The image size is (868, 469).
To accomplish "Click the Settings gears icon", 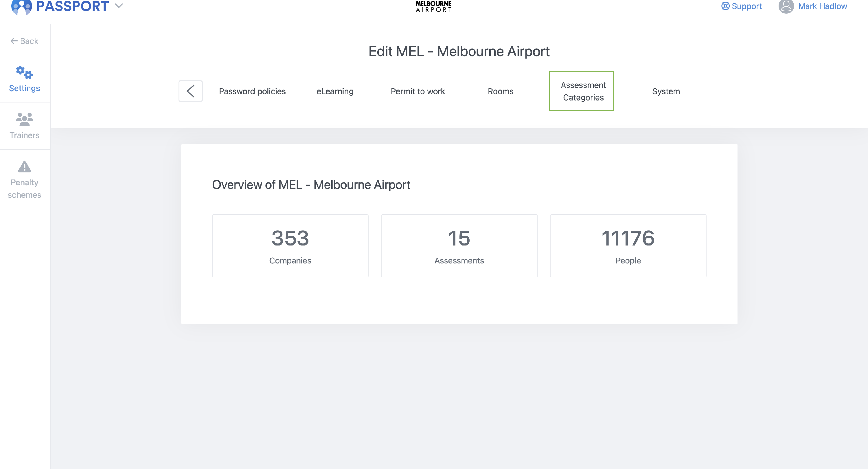I will (x=24, y=72).
